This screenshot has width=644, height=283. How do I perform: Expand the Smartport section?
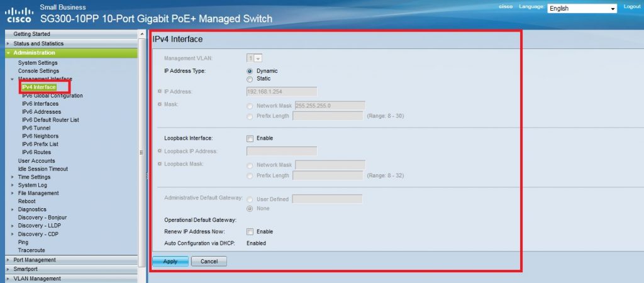(8, 269)
